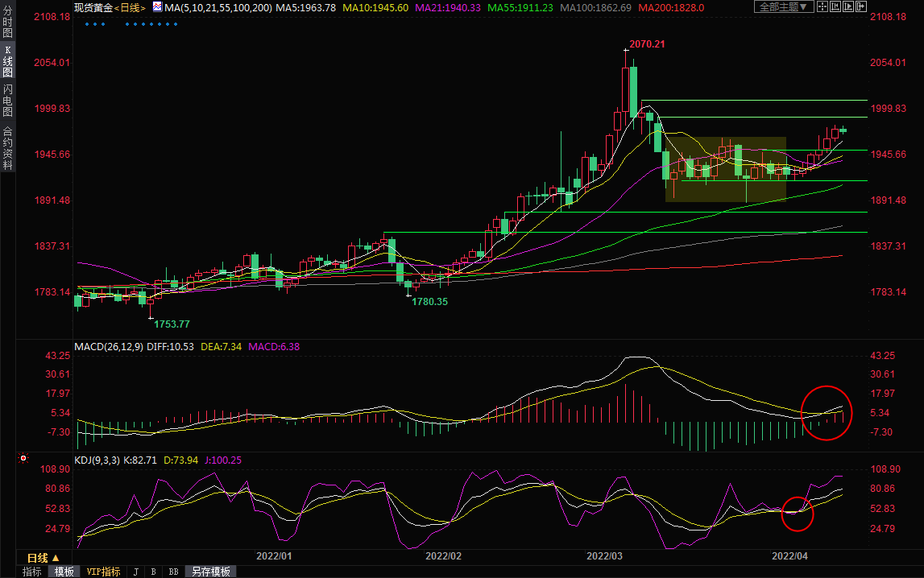This screenshot has height=578, width=924.
Task: Open the 合约资料 side tab
Action: tap(7, 147)
